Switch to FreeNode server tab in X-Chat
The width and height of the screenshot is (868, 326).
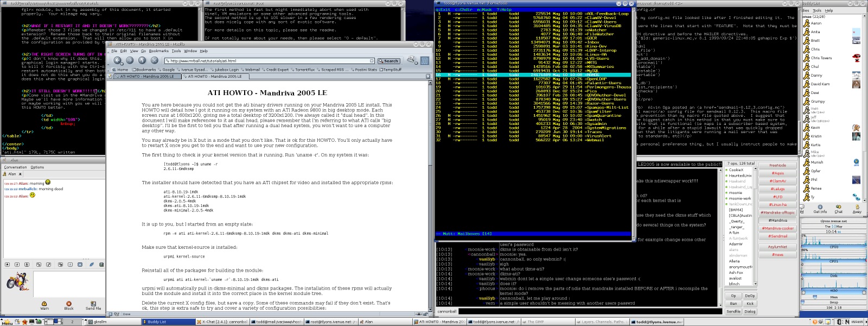click(778, 165)
